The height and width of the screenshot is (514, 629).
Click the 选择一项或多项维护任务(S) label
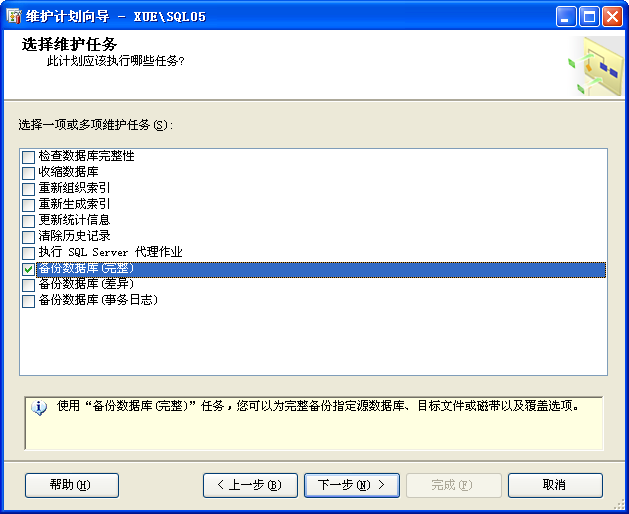point(95,125)
